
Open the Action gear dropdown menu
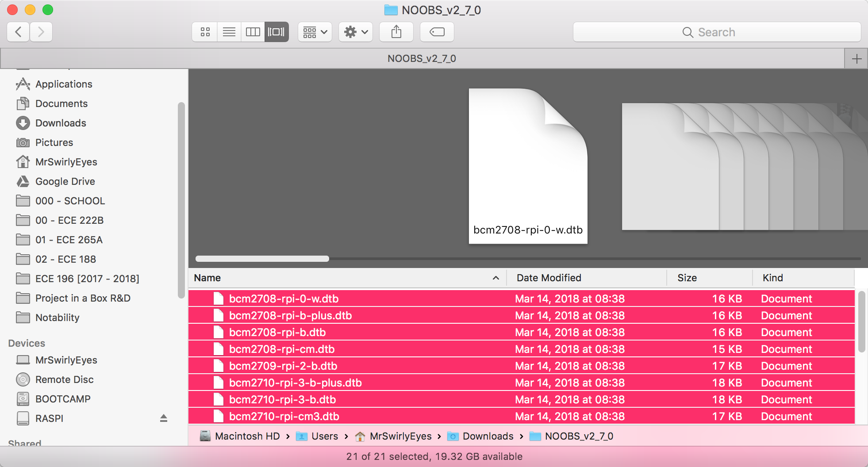coord(356,32)
